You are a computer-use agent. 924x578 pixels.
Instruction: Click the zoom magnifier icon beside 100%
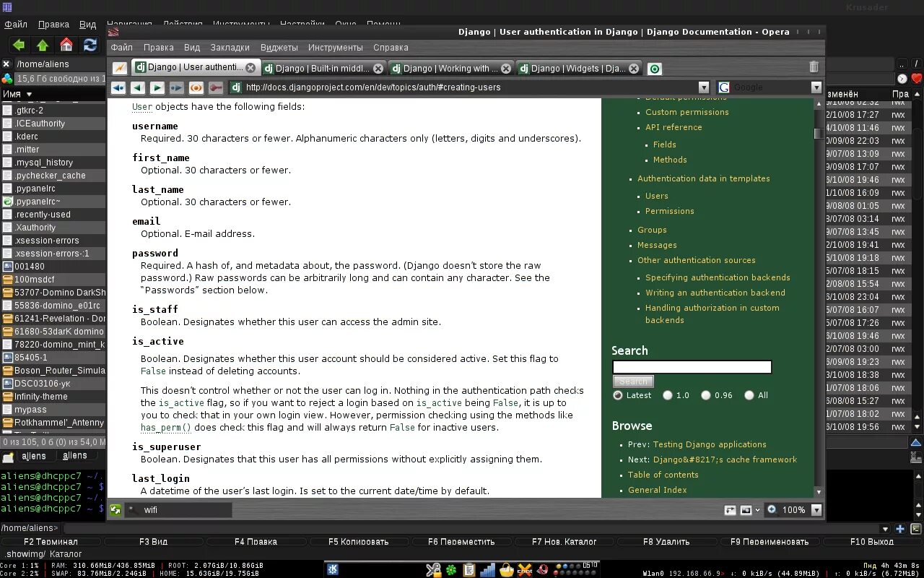click(x=772, y=509)
